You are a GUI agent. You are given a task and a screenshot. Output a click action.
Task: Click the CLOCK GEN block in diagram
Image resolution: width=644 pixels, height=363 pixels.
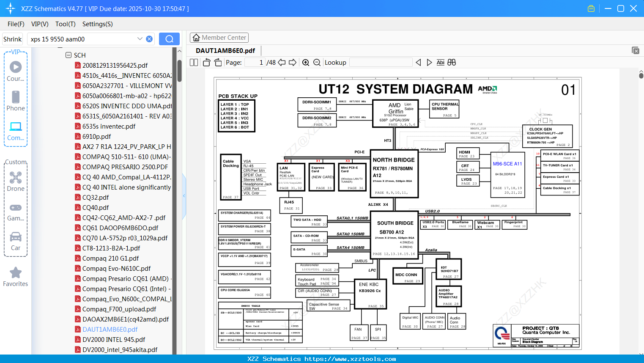click(x=548, y=136)
